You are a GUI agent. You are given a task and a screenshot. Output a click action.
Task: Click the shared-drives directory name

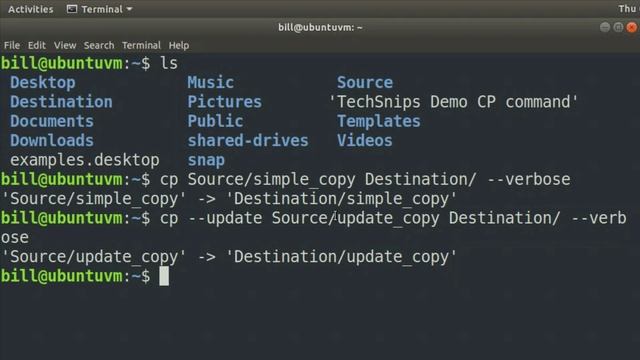point(248,141)
